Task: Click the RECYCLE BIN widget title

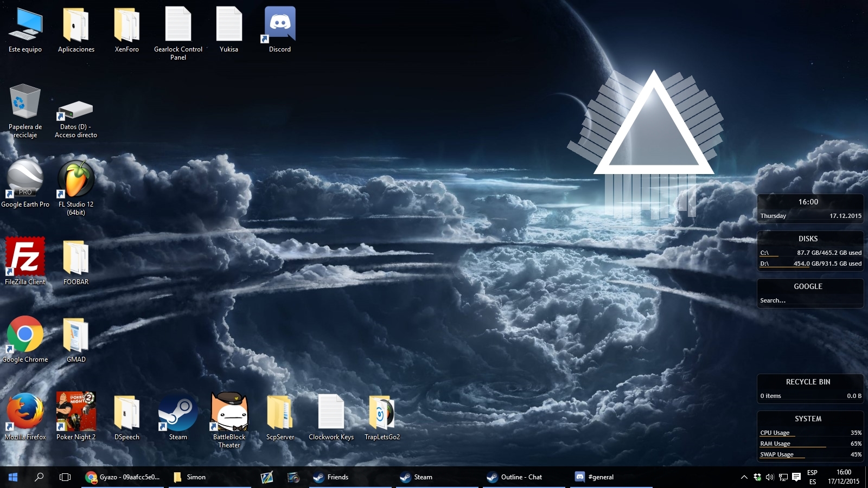Action: (808, 382)
